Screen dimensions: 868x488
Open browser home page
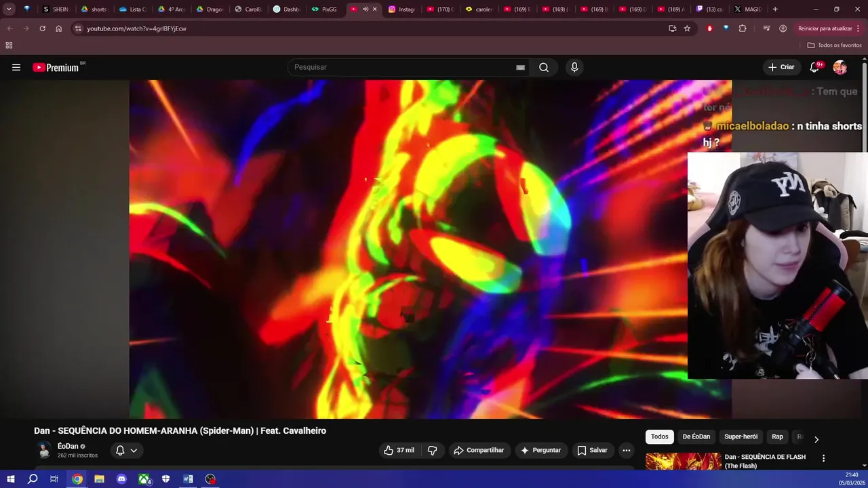tap(58, 28)
